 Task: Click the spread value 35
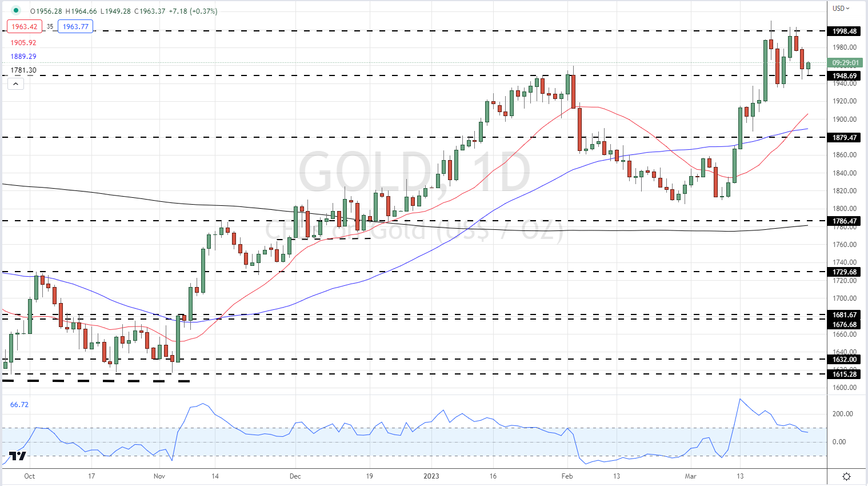point(50,26)
